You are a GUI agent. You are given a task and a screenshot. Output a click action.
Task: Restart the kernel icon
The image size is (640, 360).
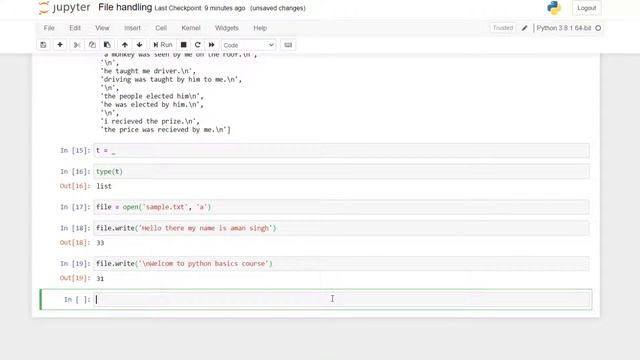198,45
